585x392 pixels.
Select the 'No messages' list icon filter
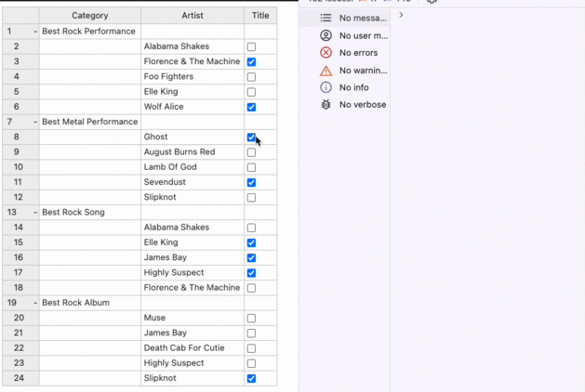[x=326, y=18]
